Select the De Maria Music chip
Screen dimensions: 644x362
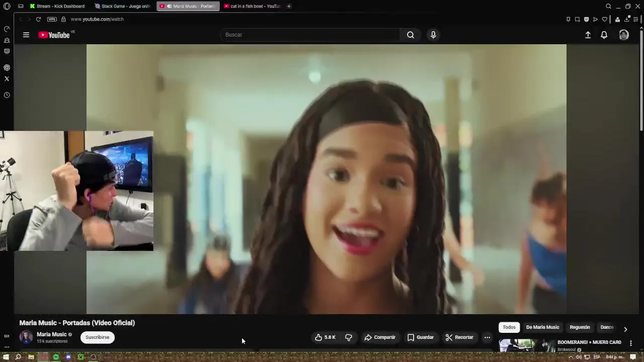pos(542,327)
